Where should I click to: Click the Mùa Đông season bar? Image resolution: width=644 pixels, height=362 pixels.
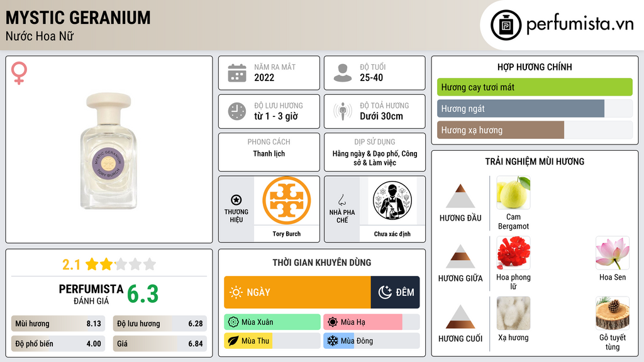click(372, 341)
